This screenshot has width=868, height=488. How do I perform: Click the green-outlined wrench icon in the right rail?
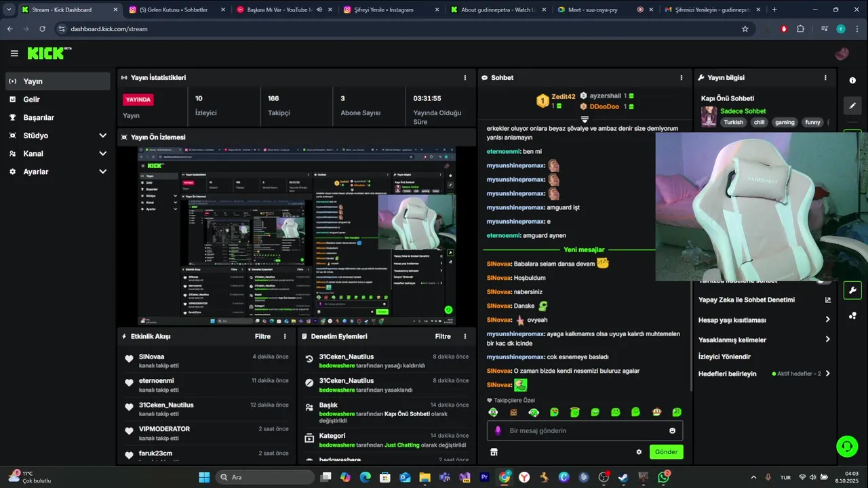coord(852,290)
